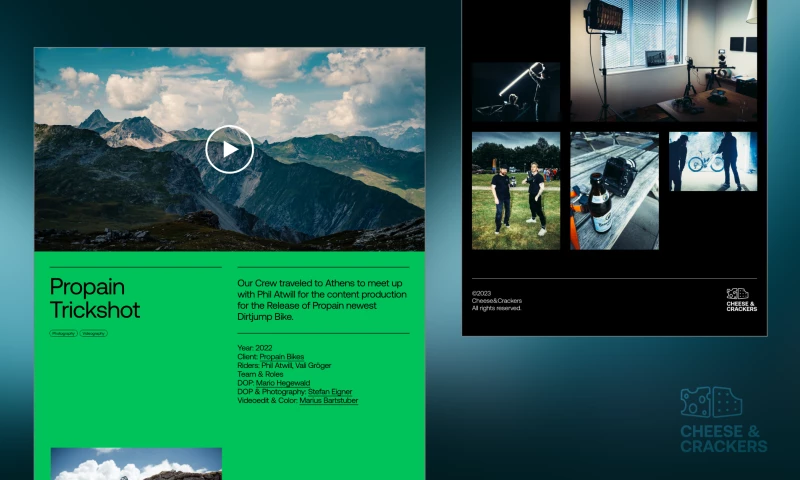Open the Mario Hegewald link
The width and height of the screenshot is (800, 480).
tap(283, 383)
